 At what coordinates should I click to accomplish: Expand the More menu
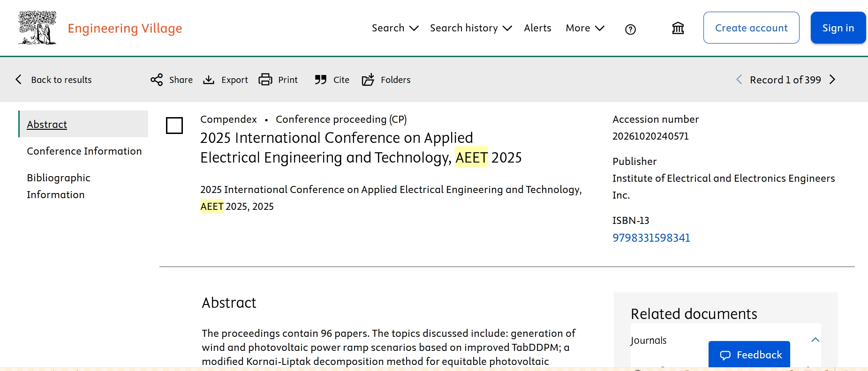585,28
